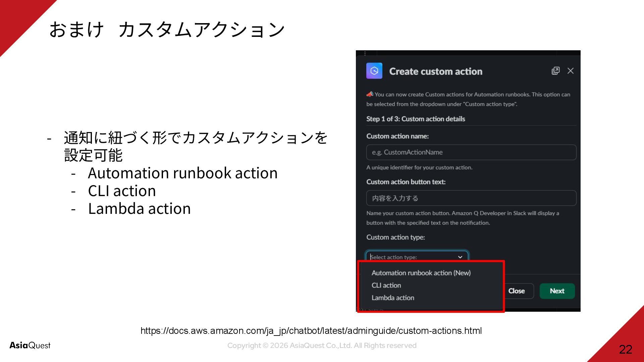Image resolution: width=644 pixels, height=362 pixels.
Task: Click the green Next button
Action: point(557,291)
